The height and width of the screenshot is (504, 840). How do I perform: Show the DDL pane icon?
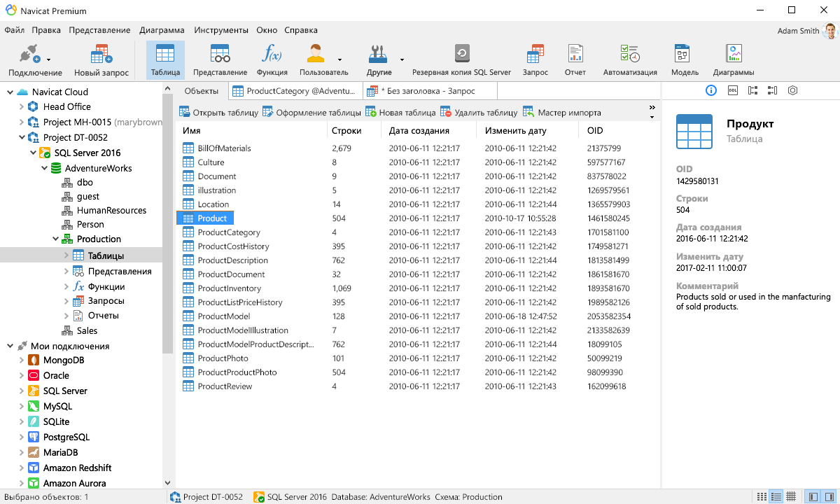click(733, 90)
